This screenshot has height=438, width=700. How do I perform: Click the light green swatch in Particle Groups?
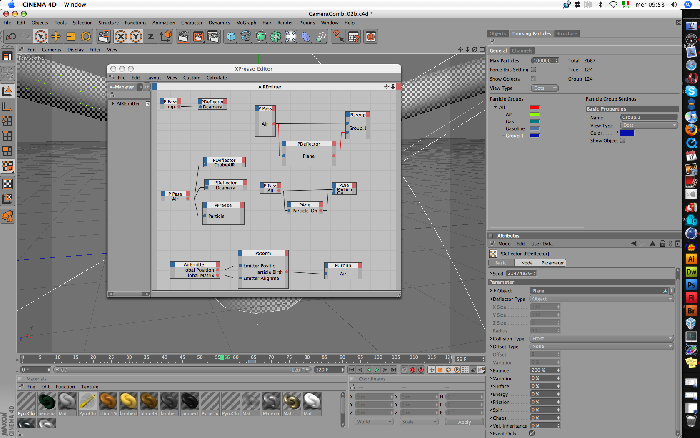coord(534,114)
